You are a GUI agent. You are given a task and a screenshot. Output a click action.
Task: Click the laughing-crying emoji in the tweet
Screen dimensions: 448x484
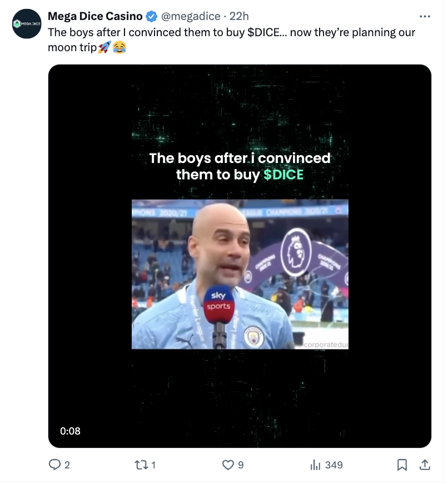click(119, 48)
